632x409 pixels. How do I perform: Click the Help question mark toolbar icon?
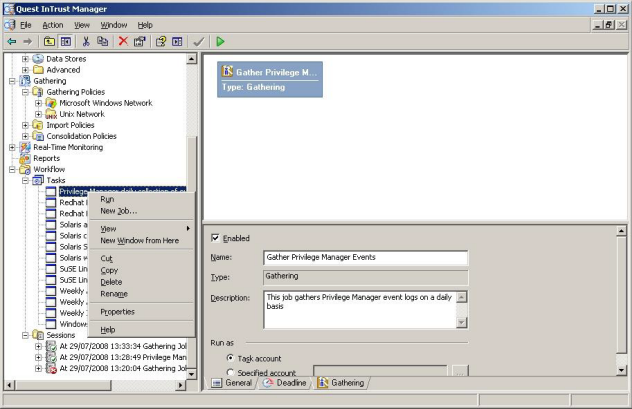click(x=161, y=42)
